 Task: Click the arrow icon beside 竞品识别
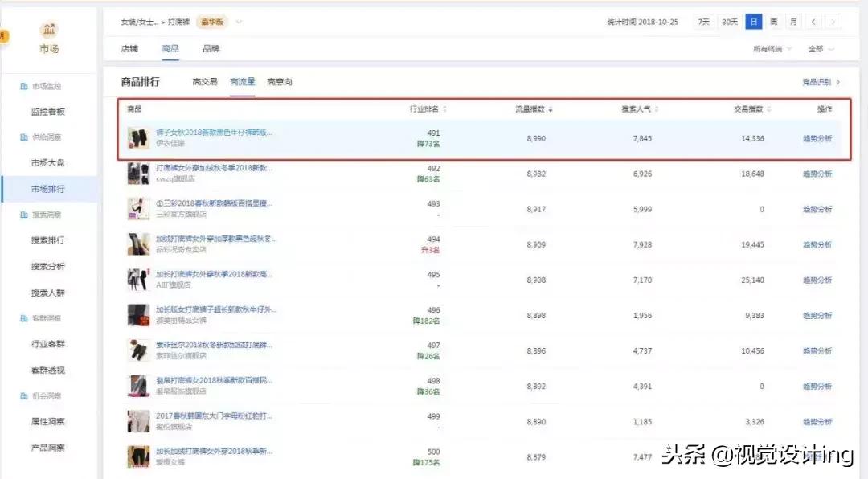coord(838,82)
